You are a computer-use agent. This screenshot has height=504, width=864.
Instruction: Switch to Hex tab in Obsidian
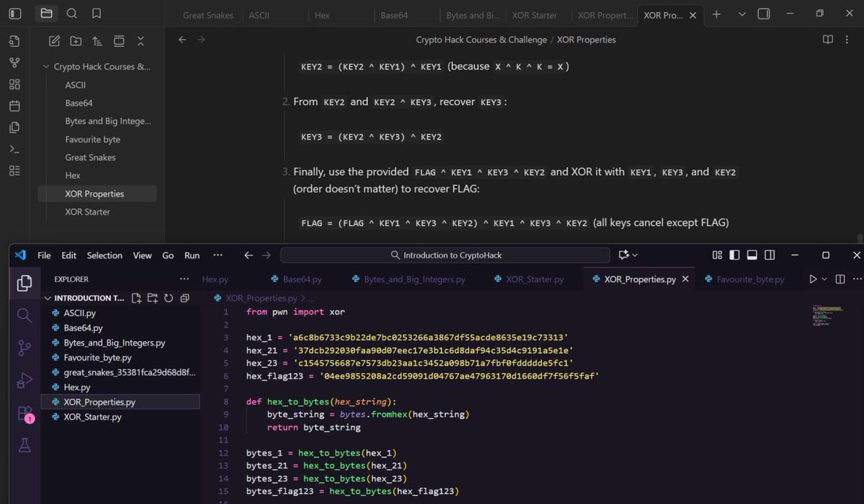[x=323, y=15]
